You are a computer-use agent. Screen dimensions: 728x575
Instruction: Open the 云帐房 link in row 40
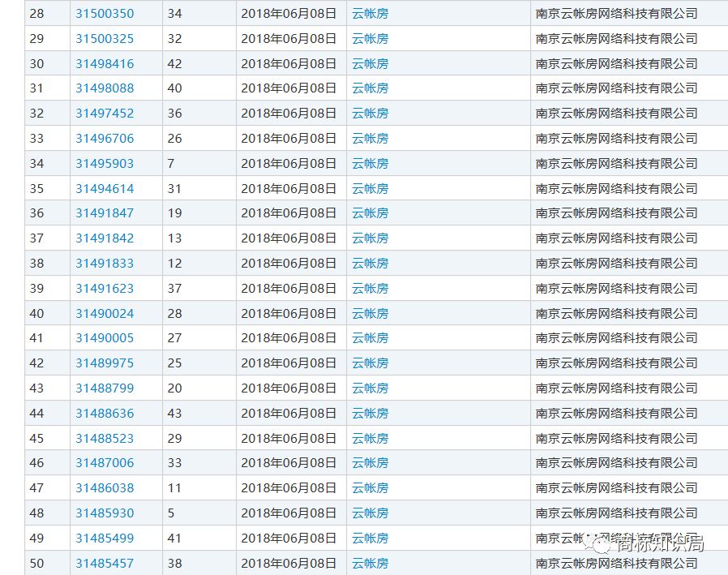[x=370, y=314]
